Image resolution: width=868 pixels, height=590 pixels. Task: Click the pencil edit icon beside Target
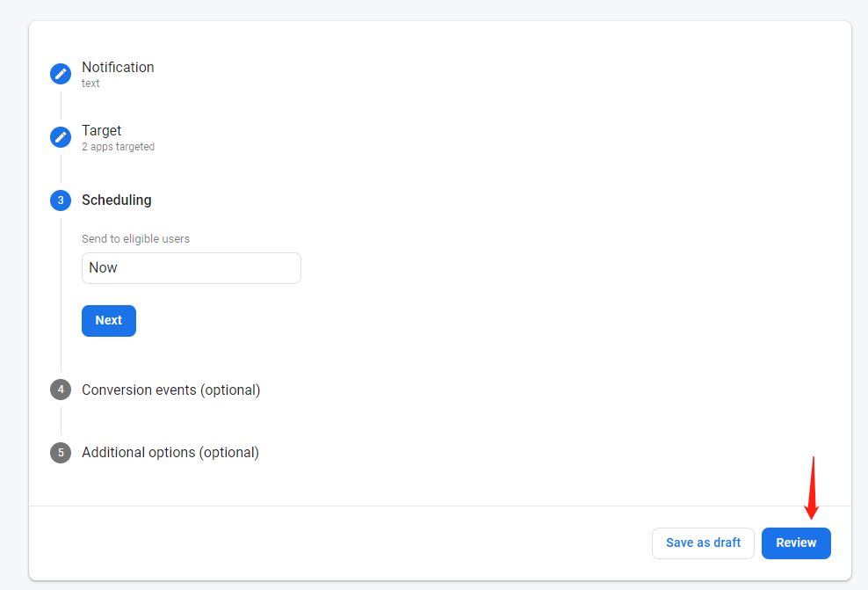click(61, 137)
